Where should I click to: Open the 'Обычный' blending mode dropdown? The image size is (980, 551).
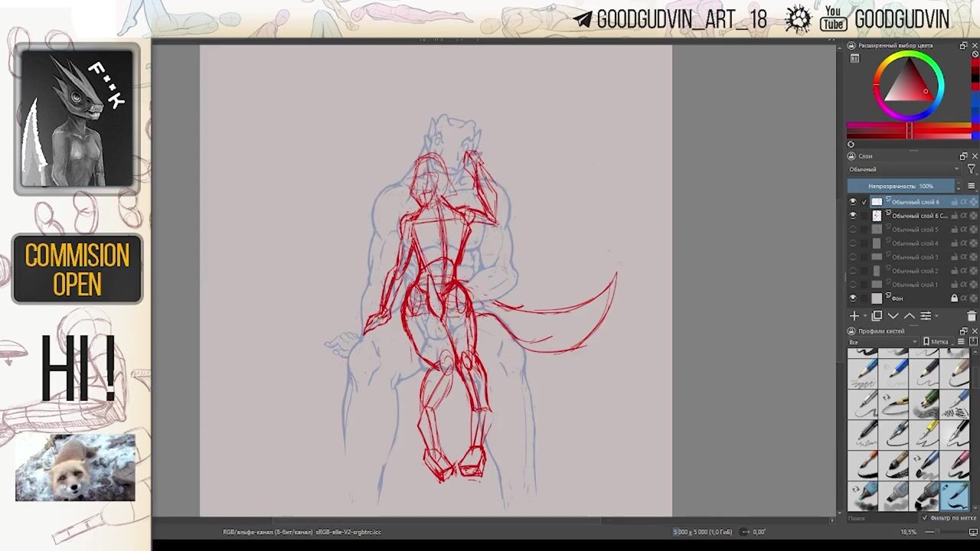[x=903, y=169]
